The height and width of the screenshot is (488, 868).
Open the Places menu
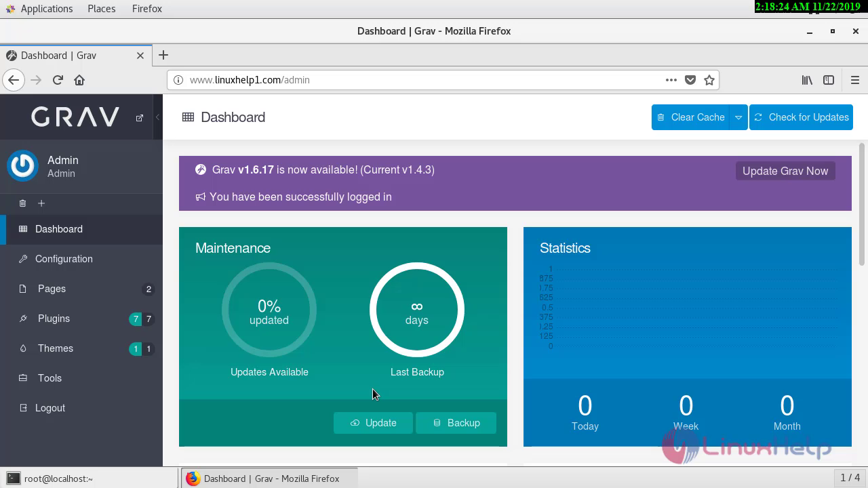pyautogui.click(x=102, y=9)
